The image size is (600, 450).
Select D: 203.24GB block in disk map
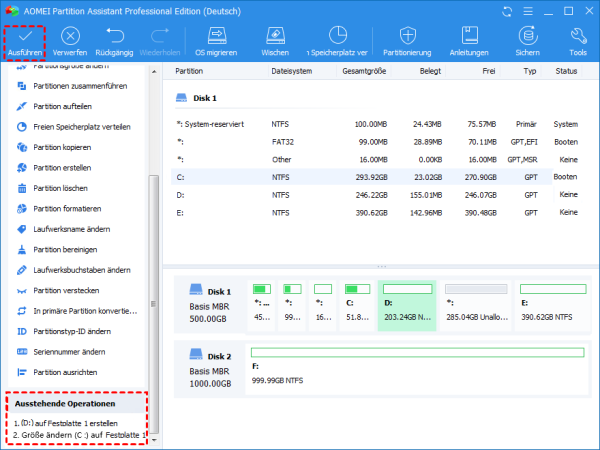tap(407, 305)
